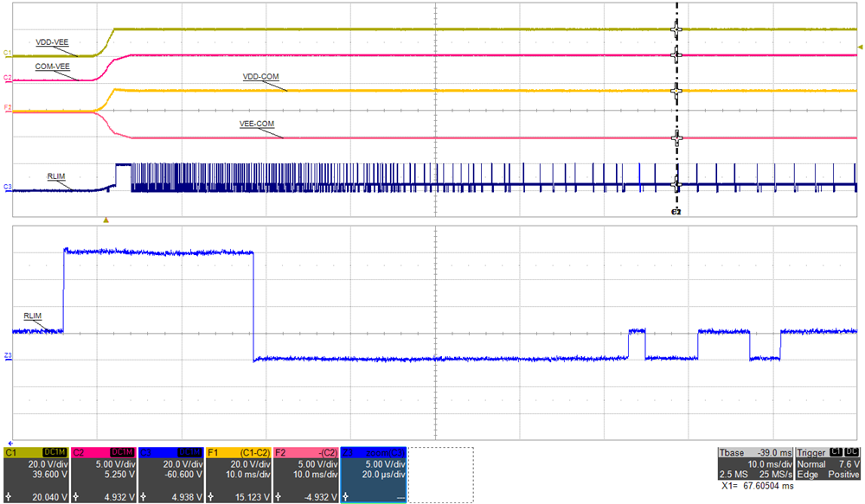Click the DC1M coupling badge on C3
This screenshot has width=865, height=504.
tap(192, 451)
